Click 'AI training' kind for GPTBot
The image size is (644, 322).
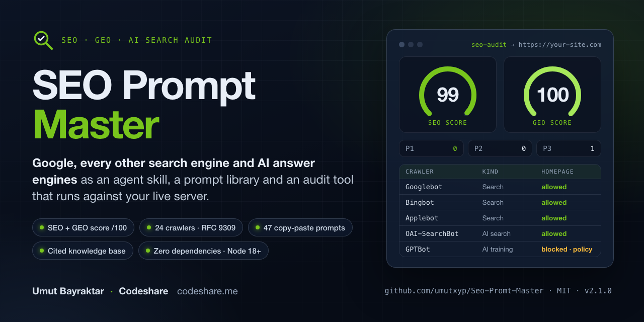pyautogui.click(x=498, y=249)
